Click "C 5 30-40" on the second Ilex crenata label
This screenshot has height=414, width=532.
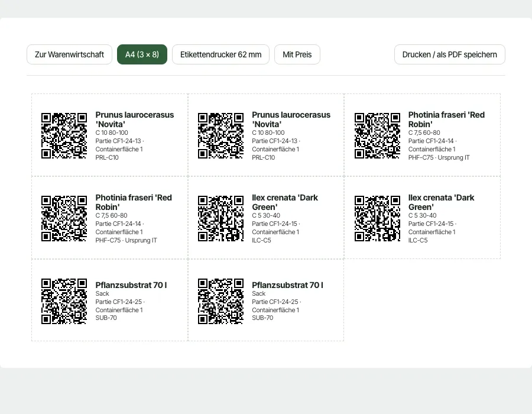[x=423, y=215]
